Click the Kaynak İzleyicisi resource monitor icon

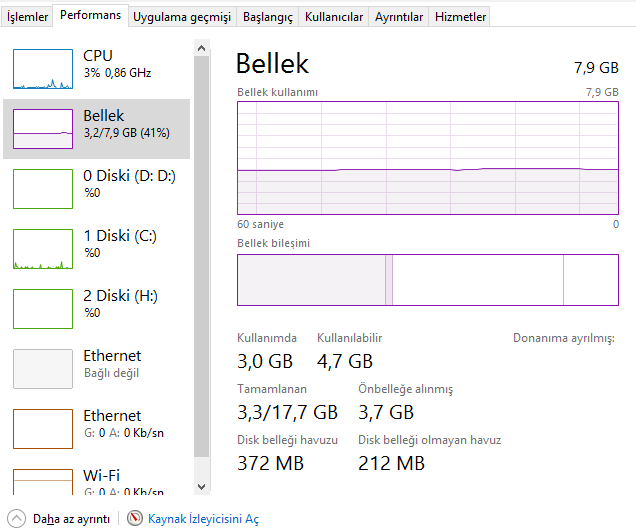pos(135,519)
